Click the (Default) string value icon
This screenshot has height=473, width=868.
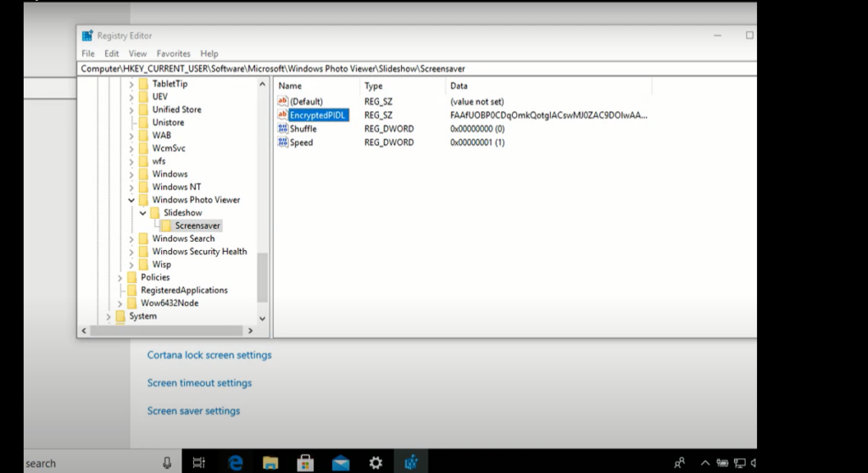(283, 102)
